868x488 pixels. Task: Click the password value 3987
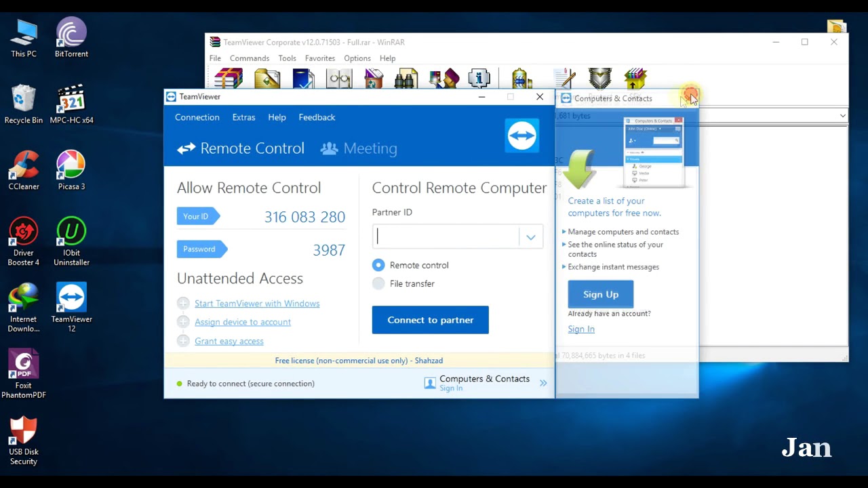point(329,250)
